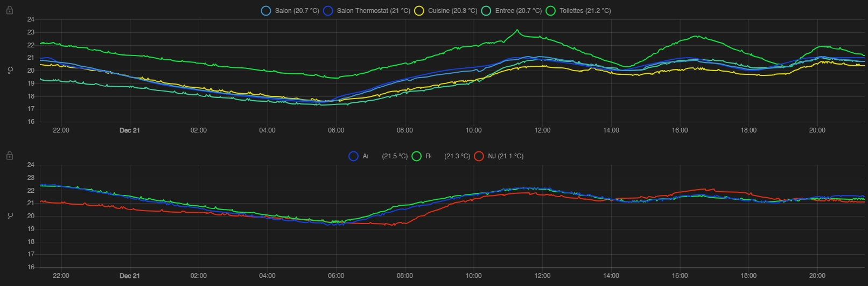Toggle the Toilettes (21.2 °C) legend item
Image resolution: width=868 pixels, height=286 pixels.
coord(578,11)
